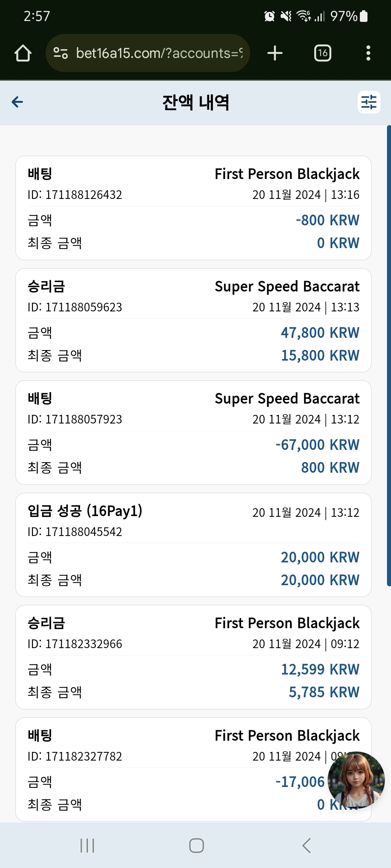Tap the 잔액 내역 page title
The image size is (391, 868).
click(x=195, y=102)
